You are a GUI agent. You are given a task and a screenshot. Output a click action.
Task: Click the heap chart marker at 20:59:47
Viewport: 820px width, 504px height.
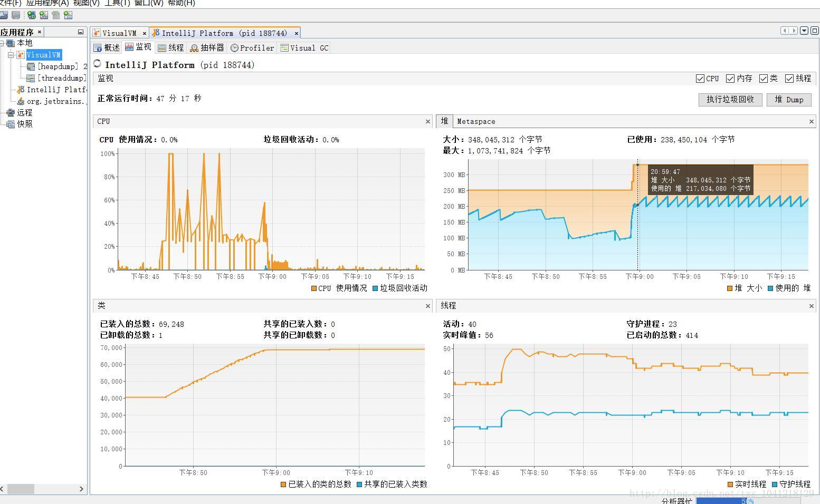click(637, 205)
